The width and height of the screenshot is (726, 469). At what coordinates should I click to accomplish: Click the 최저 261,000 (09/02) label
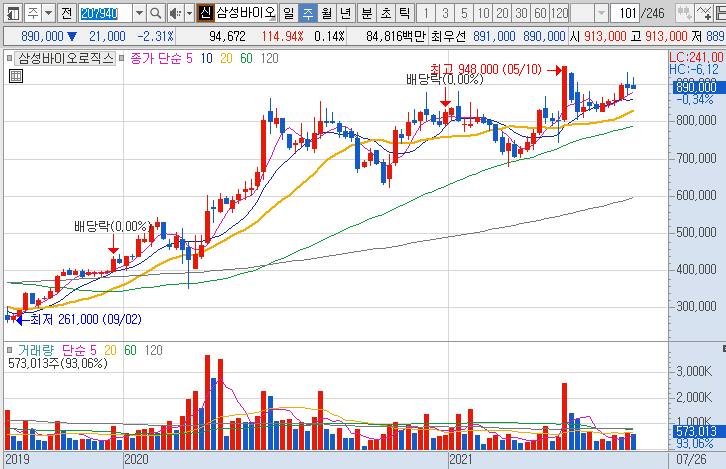click(x=86, y=319)
